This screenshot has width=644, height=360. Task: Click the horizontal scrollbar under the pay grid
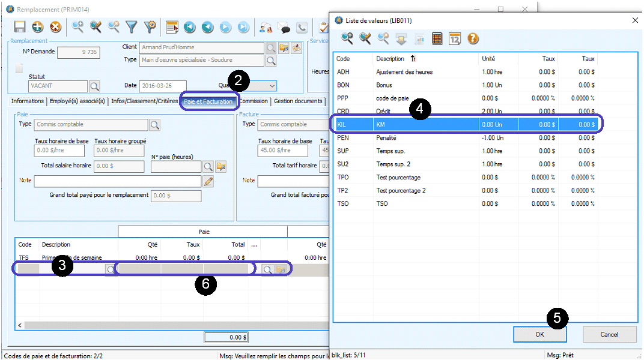[x=168, y=325]
